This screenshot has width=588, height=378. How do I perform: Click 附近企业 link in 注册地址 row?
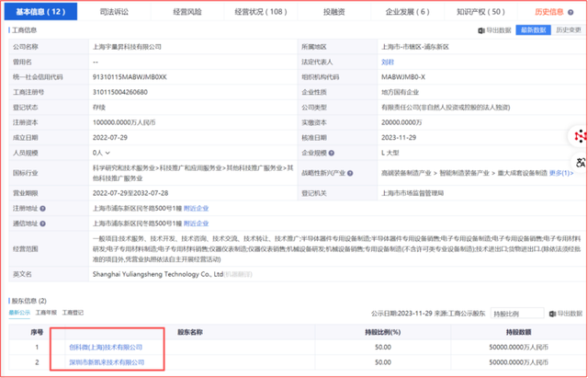tap(196, 209)
